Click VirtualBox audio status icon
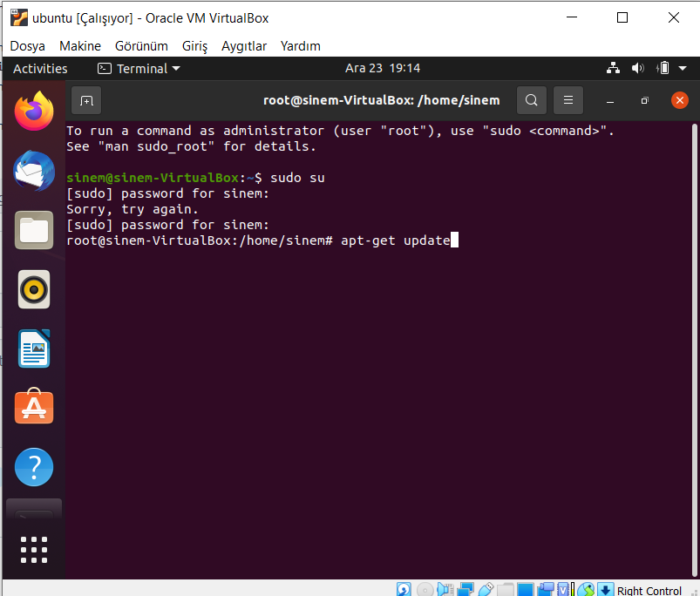The width and height of the screenshot is (700, 596). point(445,589)
